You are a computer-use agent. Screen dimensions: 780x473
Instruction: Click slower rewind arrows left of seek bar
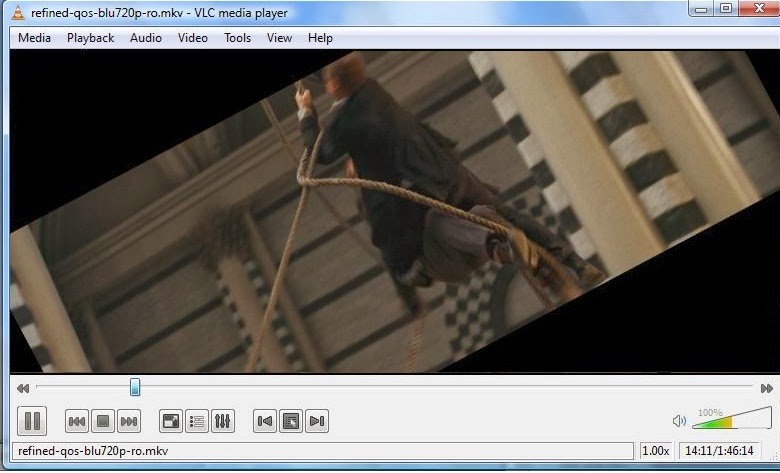(23, 388)
